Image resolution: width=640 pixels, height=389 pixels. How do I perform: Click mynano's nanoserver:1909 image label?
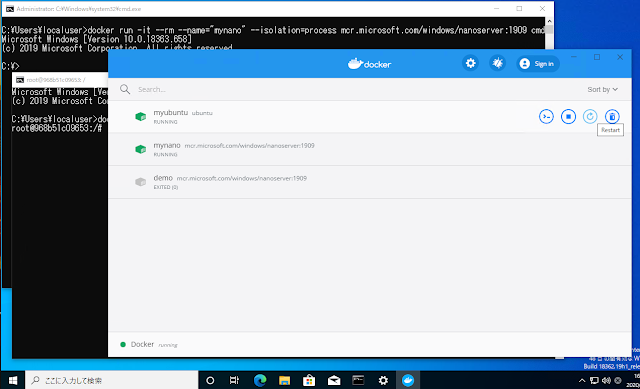[x=249, y=146]
